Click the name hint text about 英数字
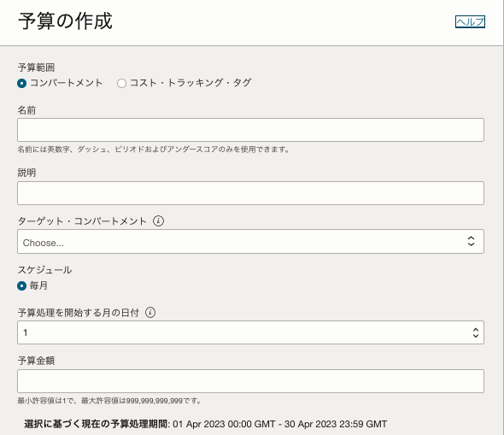 pyautogui.click(x=154, y=150)
